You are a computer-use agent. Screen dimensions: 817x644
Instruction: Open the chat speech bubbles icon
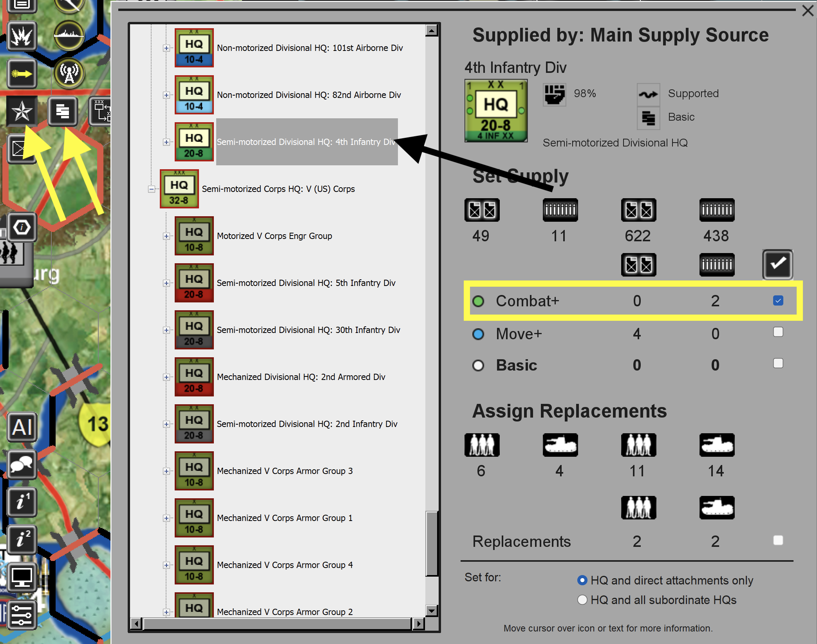[22, 465]
